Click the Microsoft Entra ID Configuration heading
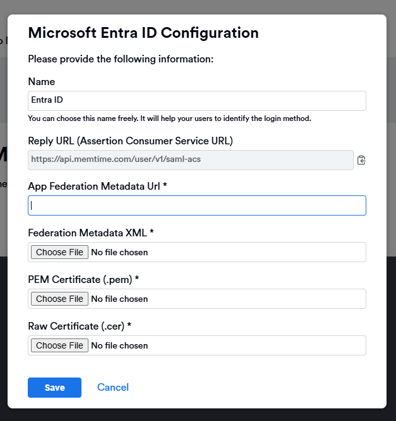396x421 pixels. 143,33
